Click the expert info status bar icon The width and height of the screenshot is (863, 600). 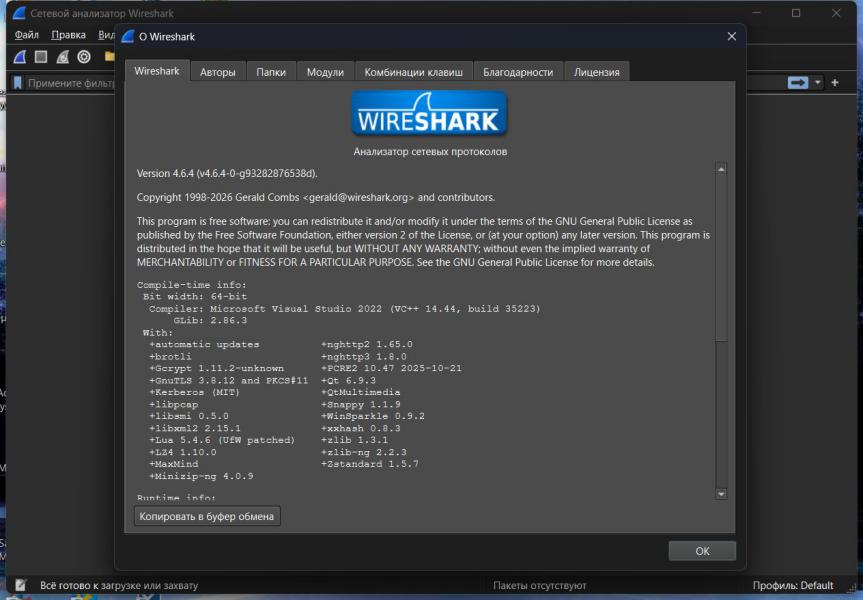click(20, 585)
